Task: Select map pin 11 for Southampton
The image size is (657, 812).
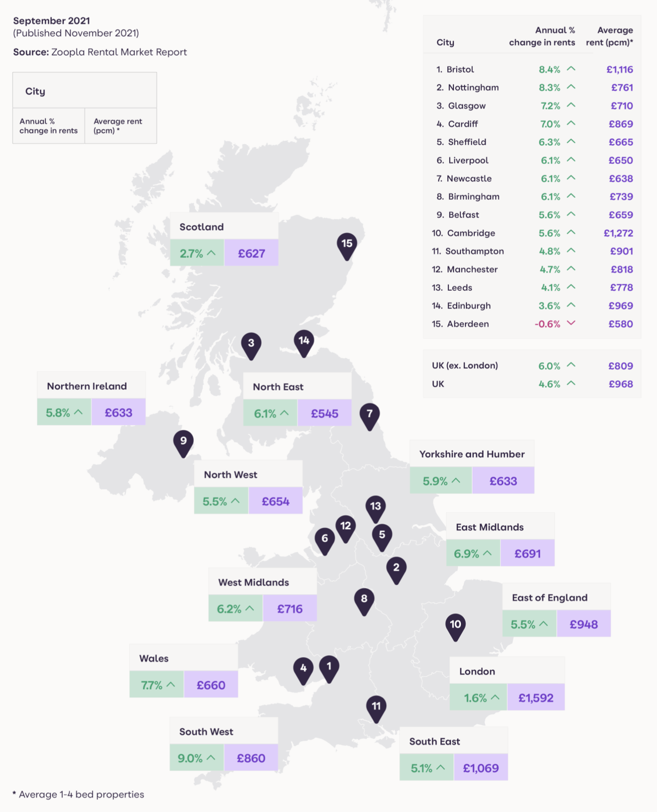Action: pos(376,707)
